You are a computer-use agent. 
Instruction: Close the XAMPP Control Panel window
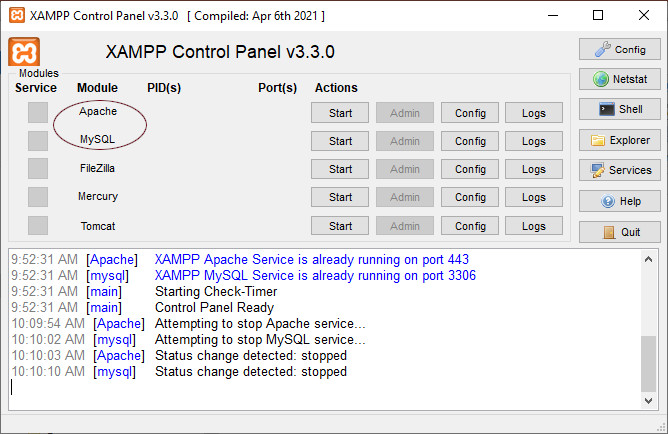[x=644, y=15]
